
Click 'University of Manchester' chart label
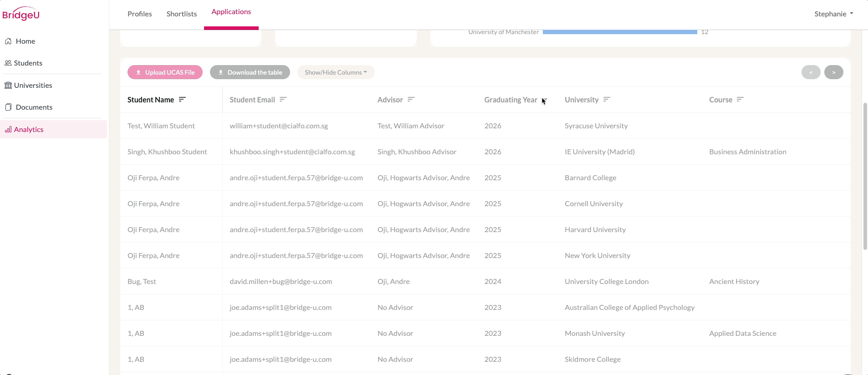(x=503, y=32)
